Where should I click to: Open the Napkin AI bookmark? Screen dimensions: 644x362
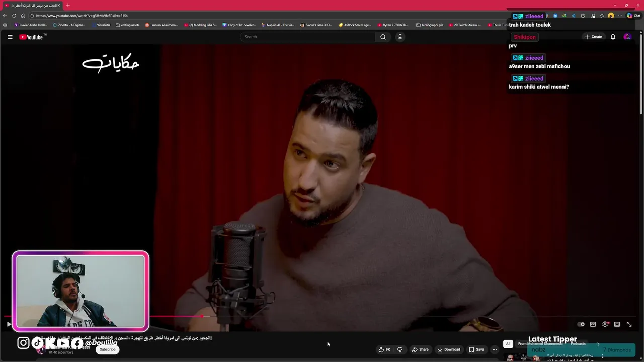point(278,25)
